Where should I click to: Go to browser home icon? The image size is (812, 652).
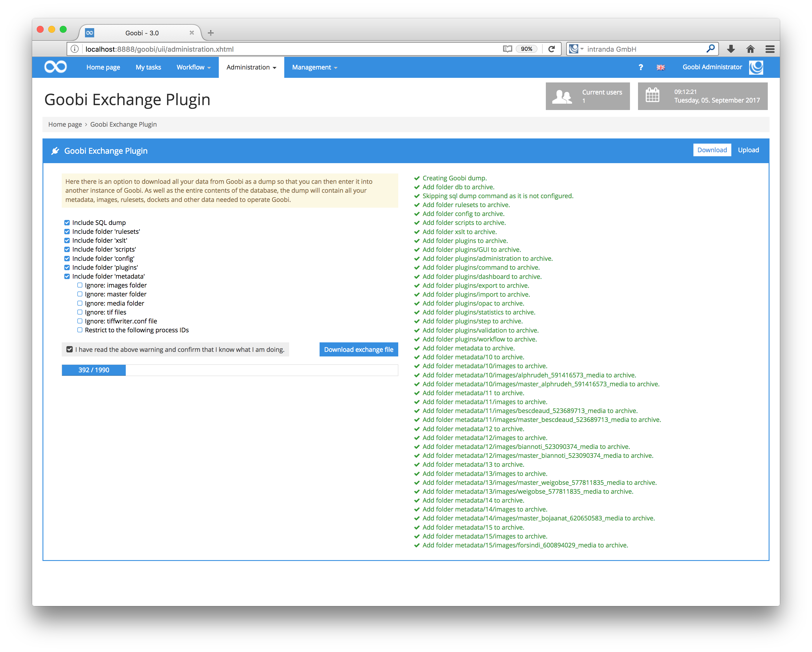[x=750, y=49]
